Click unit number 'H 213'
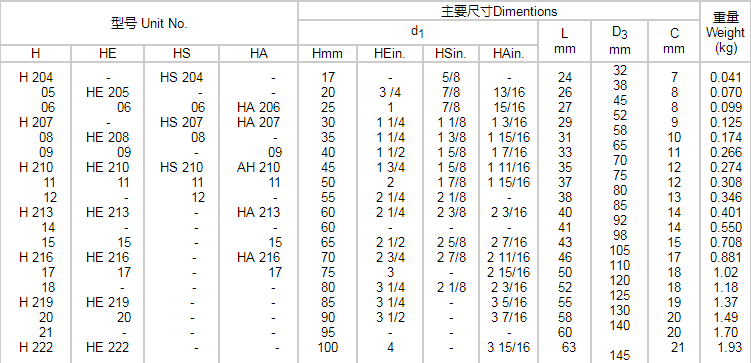Viewport: 751px width, 363px height. (36, 213)
